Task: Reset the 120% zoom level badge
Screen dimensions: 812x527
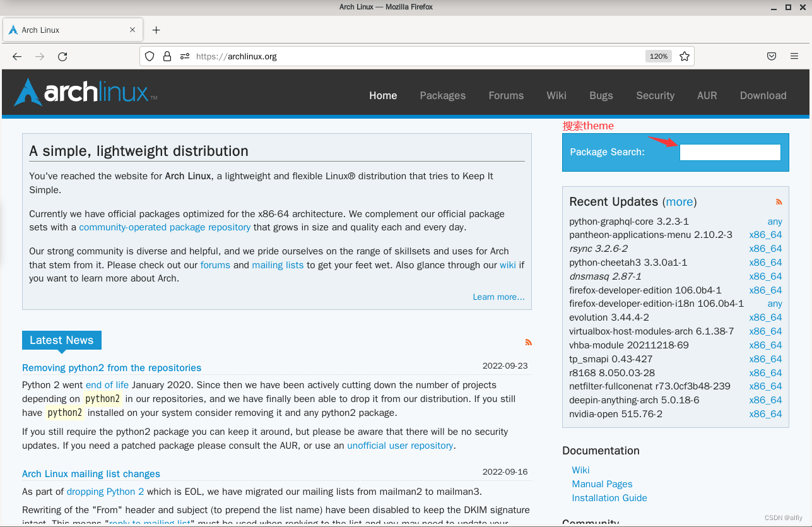Action: 659,56
